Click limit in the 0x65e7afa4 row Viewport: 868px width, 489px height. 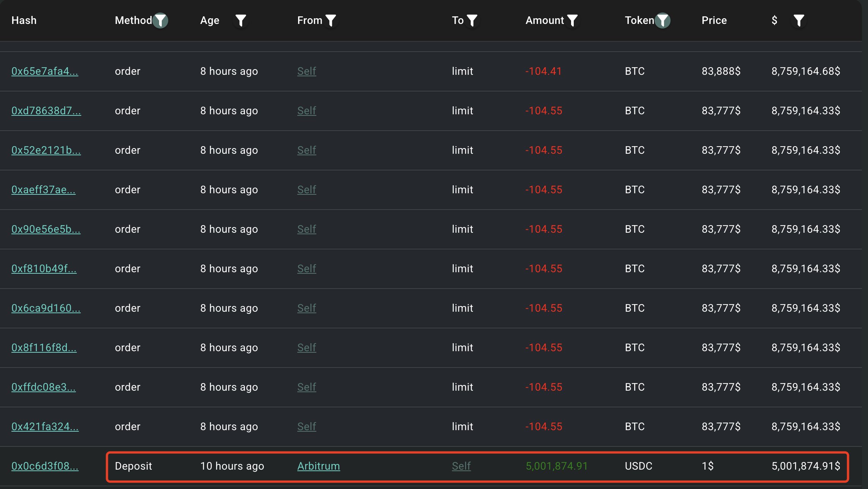click(462, 71)
